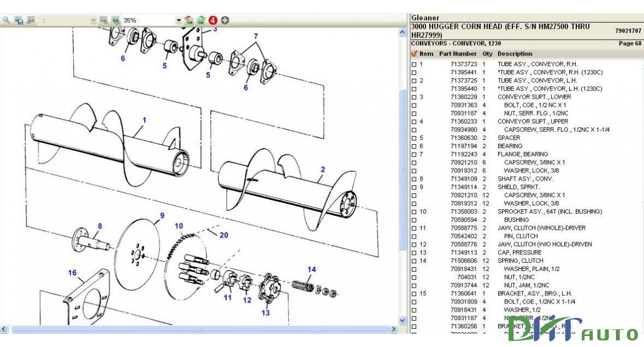Click the refresh image icon with green arrows
The image size is (644, 347).
pos(201,20)
